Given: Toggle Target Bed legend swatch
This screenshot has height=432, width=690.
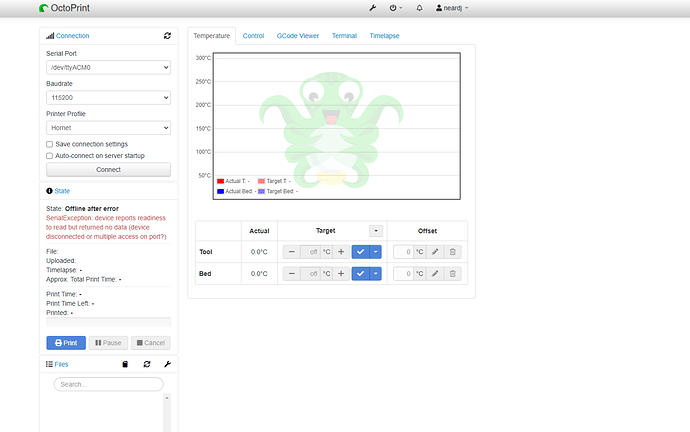Looking at the screenshot, I should point(261,191).
